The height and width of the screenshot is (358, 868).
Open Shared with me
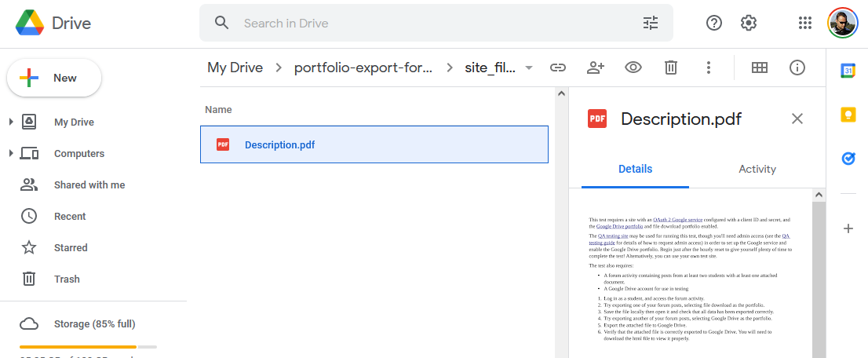89,185
